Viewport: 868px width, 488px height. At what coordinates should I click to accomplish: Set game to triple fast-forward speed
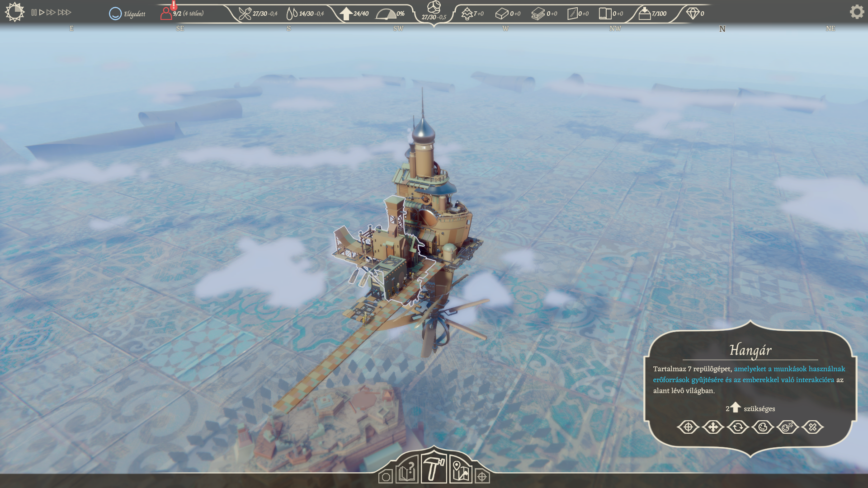pyautogui.click(x=65, y=13)
